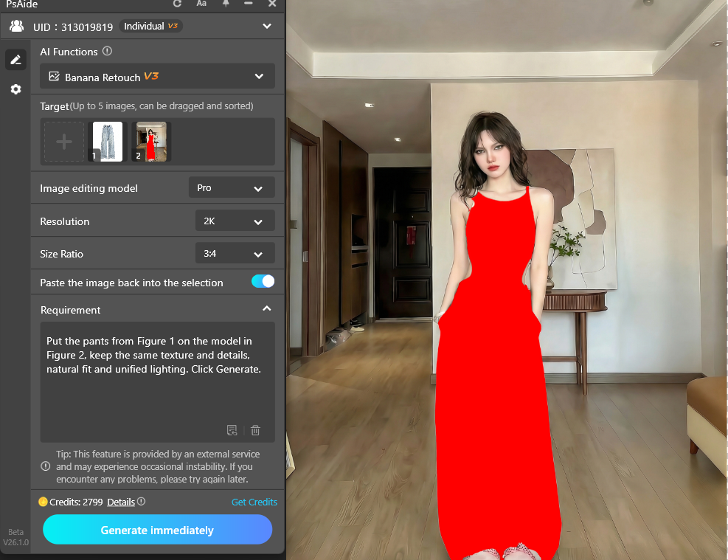The height and width of the screenshot is (560, 728).
Task: Collapse the Requirement section
Action: tap(267, 309)
